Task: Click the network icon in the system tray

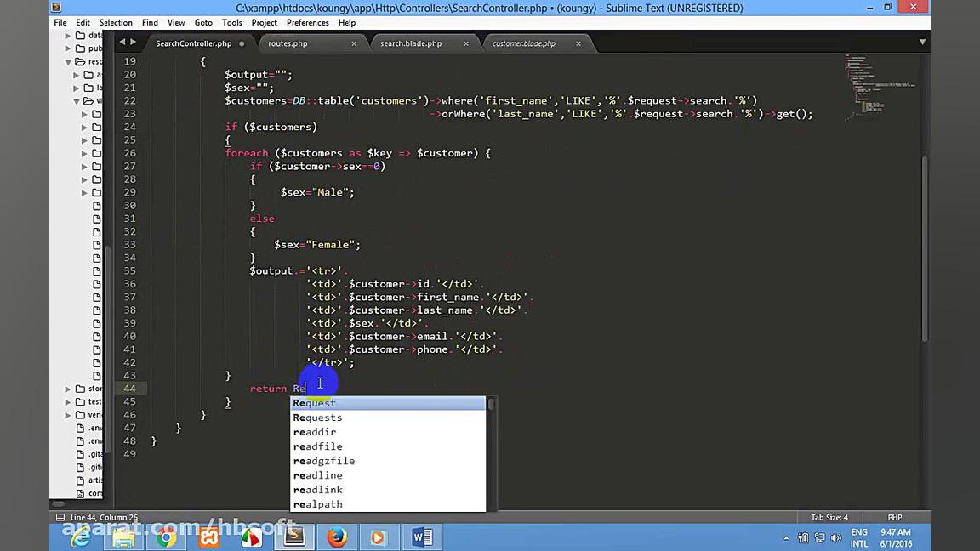Action: tap(819, 537)
